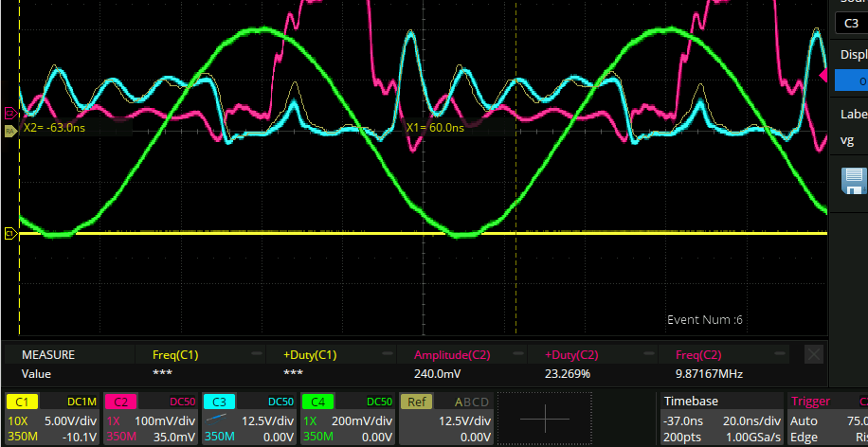Open the Source dropdown showing C3

click(851, 23)
